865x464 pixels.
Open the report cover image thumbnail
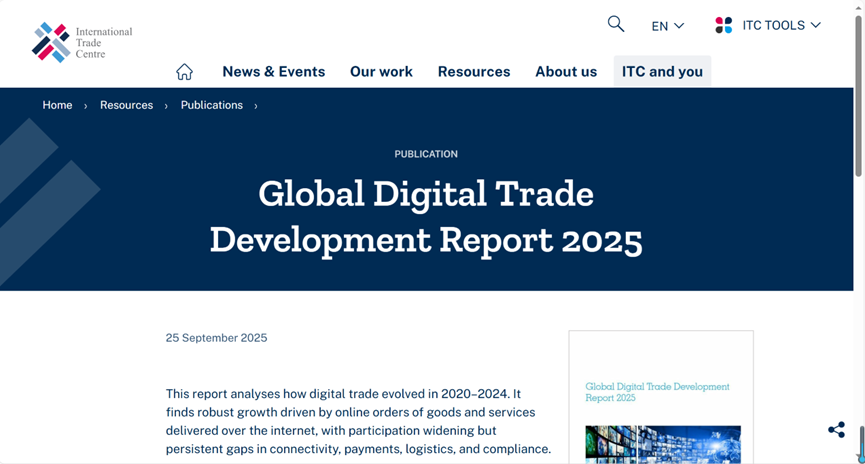point(663,444)
